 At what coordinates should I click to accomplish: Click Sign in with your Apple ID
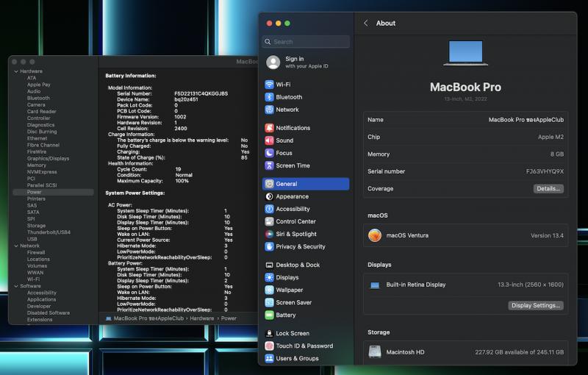click(306, 63)
